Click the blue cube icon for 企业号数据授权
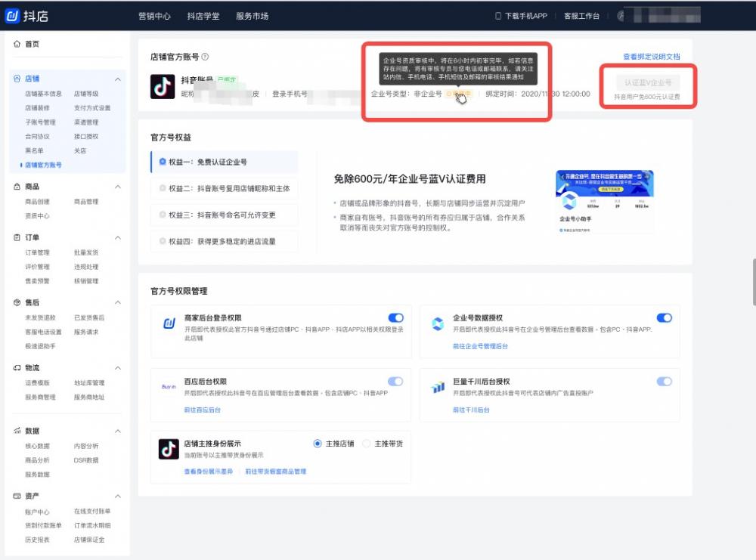 point(438,323)
